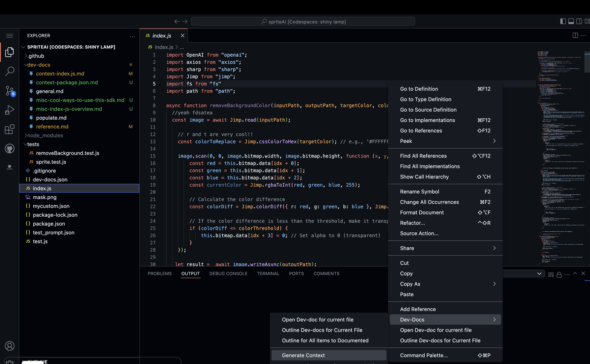Screen dimensions: 590x364
Task: Toggle the Panel visibility
Action: coord(571,21)
